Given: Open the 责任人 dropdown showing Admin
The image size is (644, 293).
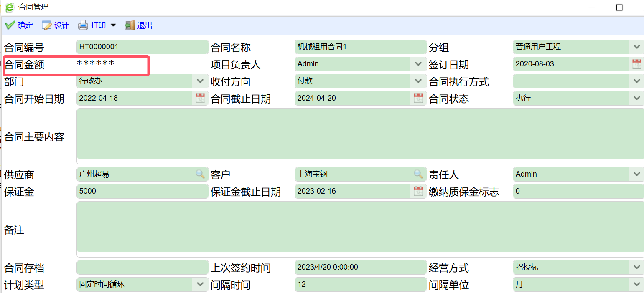Looking at the screenshot, I should (x=637, y=174).
